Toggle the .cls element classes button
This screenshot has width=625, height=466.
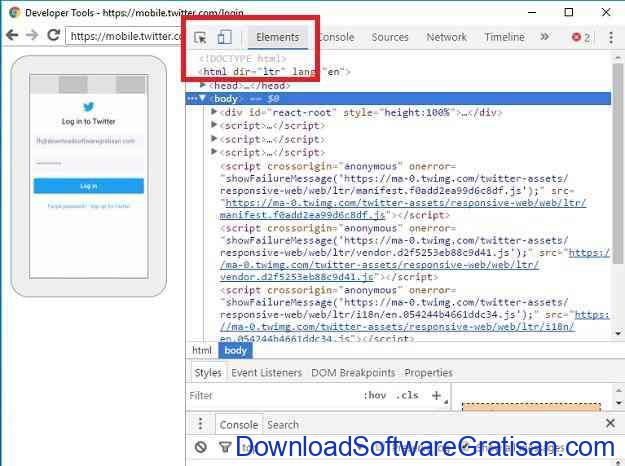click(407, 395)
